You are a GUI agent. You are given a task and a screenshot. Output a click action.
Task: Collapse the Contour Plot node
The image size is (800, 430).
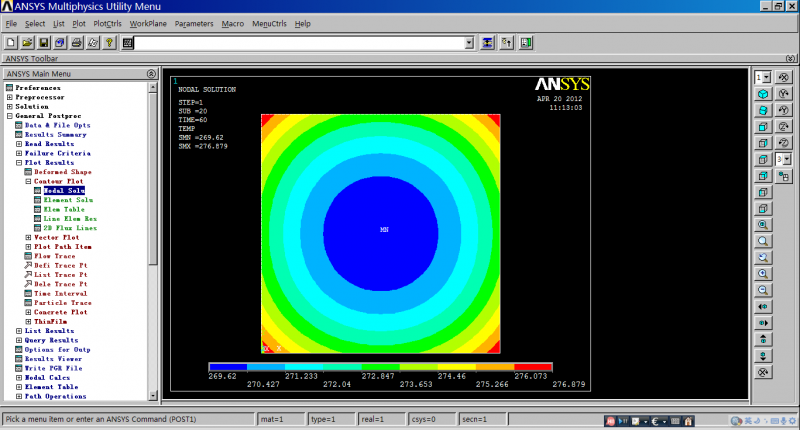29,181
